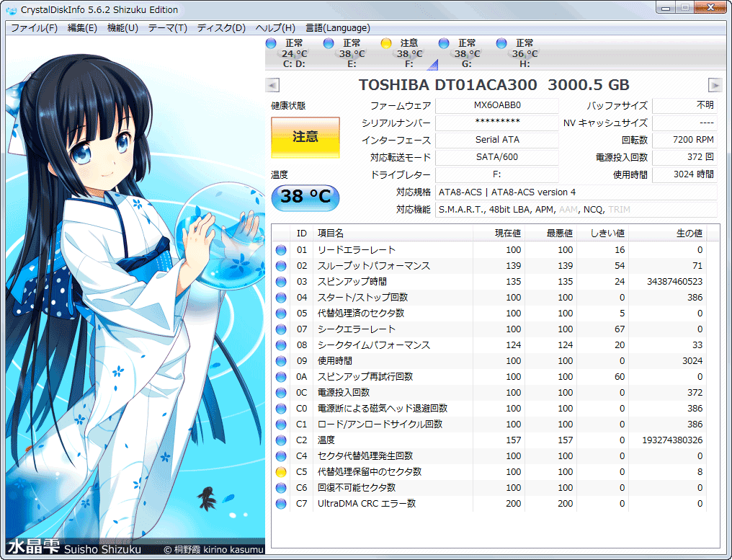The image size is (732, 560).
Task: Click the TOSHIBA DT01ACA300 3000.5 GB title
Action: [x=494, y=85]
